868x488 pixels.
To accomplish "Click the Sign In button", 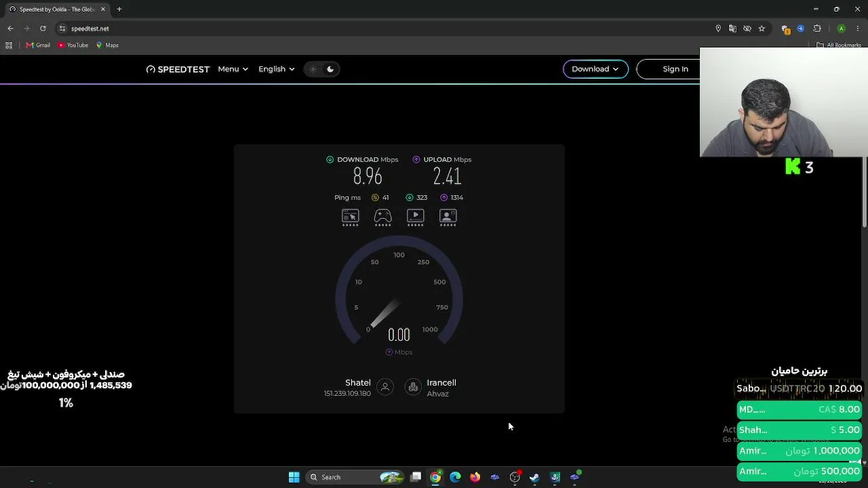I will 675,69.
